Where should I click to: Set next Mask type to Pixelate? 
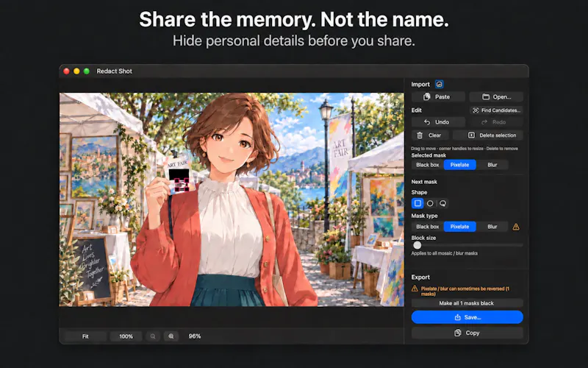[x=460, y=227]
